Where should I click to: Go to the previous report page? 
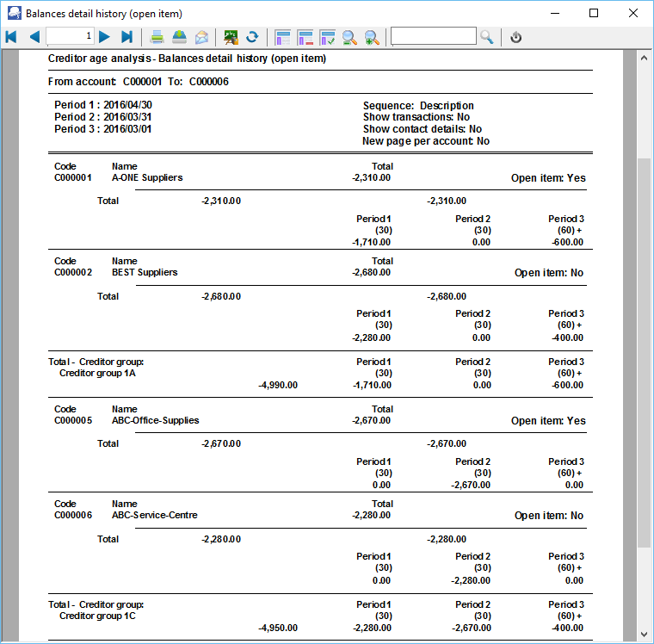click(x=34, y=37)
